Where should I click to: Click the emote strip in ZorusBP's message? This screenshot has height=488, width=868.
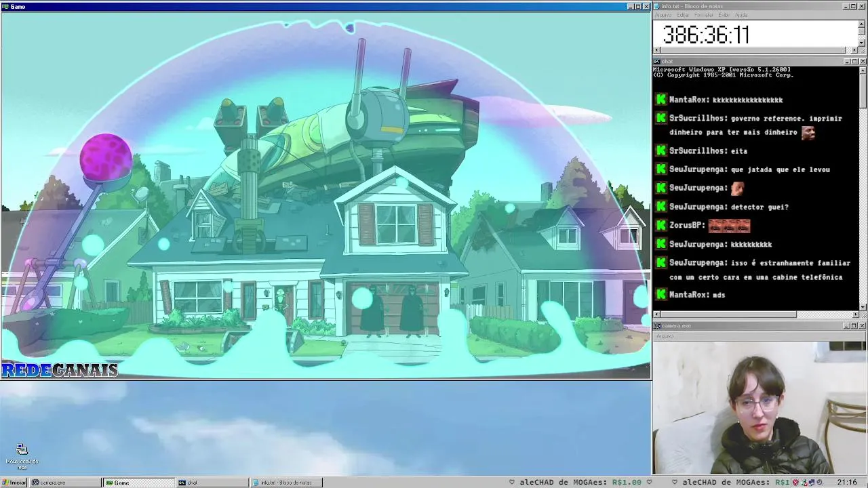click(729, 225)
